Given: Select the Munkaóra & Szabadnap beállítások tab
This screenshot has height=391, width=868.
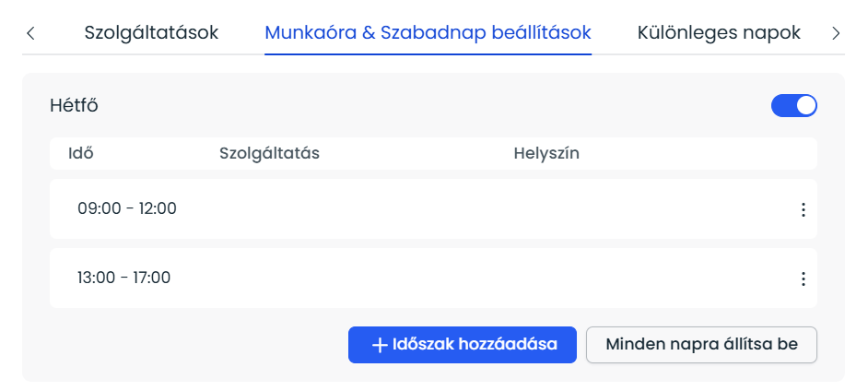Looking at the screenshot, I should 428,33.
